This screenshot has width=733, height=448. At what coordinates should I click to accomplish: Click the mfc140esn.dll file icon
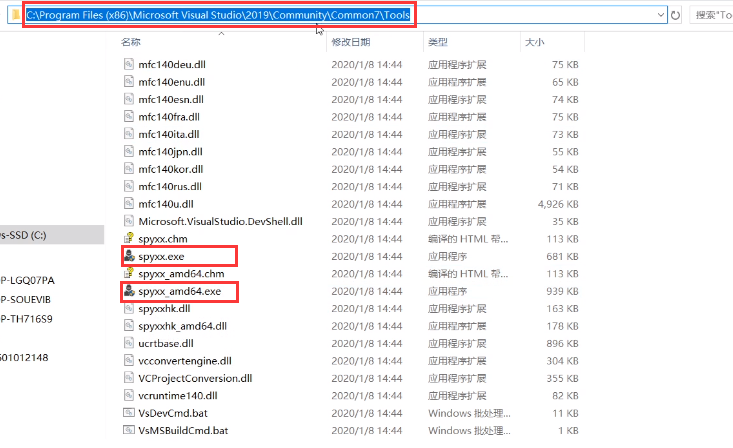[x=129, y=99]
